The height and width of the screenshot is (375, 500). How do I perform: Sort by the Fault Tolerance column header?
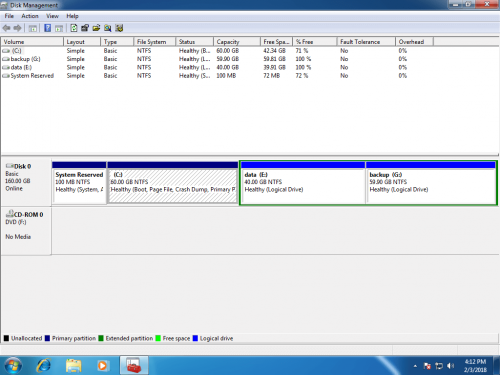366,42
